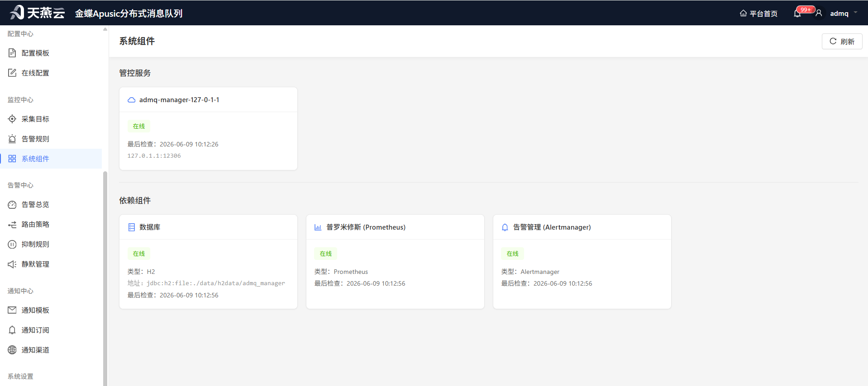
Task: Click the 静默管理 speaker icon
Action: click(12, 264)
